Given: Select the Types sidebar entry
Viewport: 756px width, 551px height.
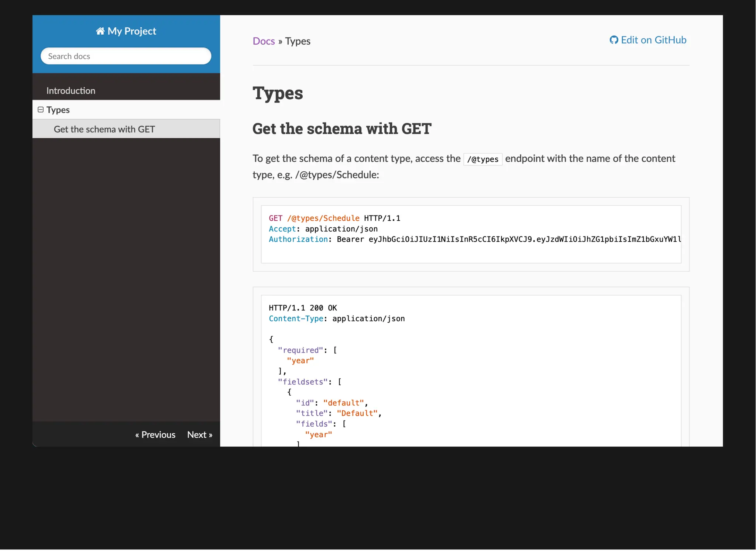Looking at the screenshot, I should click(x=58, y=110).
